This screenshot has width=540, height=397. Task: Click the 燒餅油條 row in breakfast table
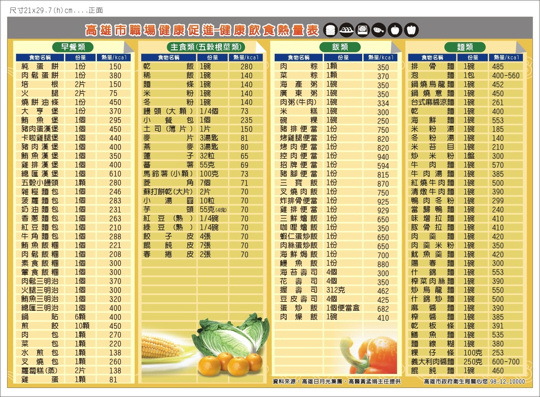(x=74, y=102)
